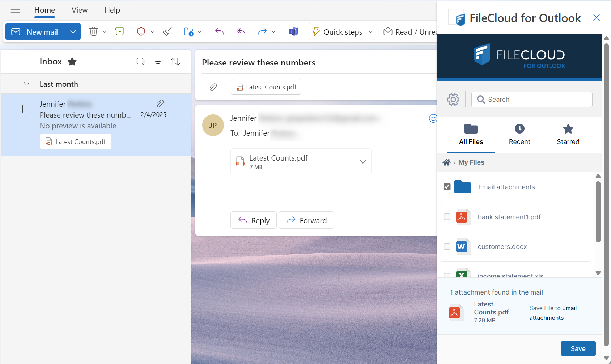Click the Reply all arrow icon
Image resolution: width=611 pixels, height=364 pixels.
(241, 32)
